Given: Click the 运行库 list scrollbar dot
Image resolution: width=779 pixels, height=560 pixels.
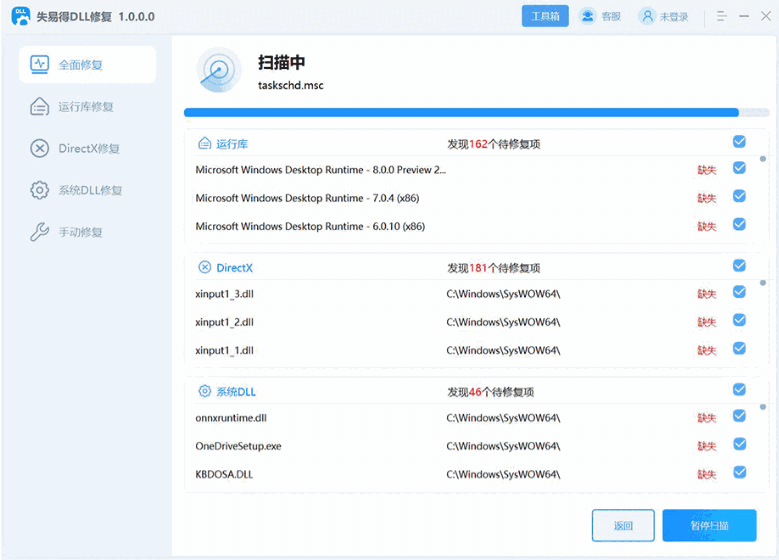Looking at the screenshot, I should (763, 159).
